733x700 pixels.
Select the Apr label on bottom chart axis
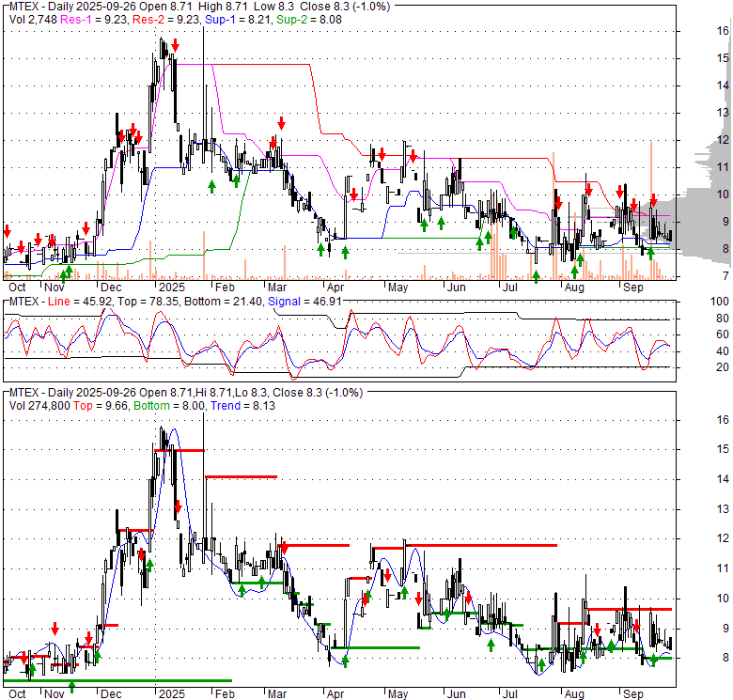click(335, 694)
